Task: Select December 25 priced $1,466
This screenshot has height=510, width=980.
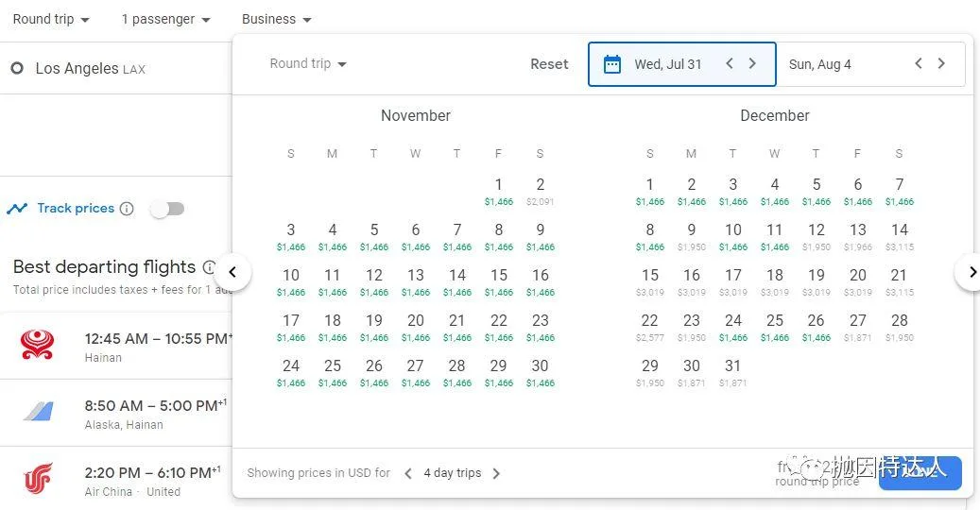Action: (775, 326)
